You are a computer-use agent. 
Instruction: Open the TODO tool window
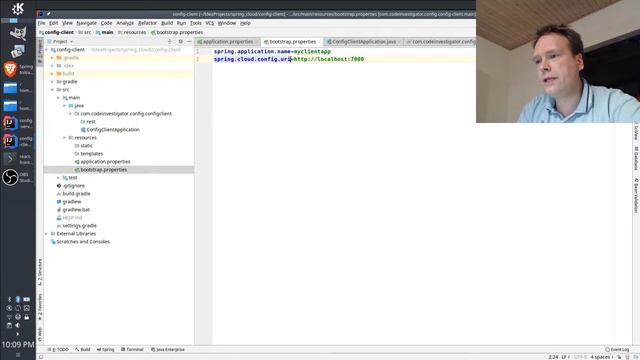(58, 350)
